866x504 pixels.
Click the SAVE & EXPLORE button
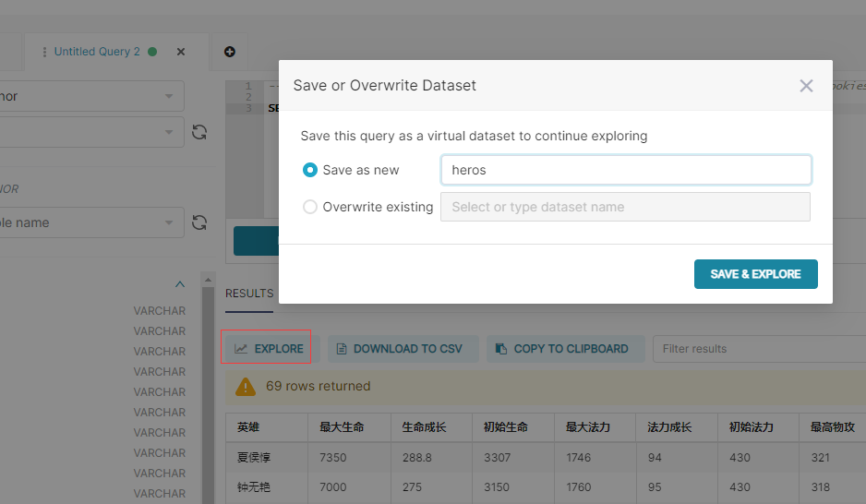tap(755, 274)
